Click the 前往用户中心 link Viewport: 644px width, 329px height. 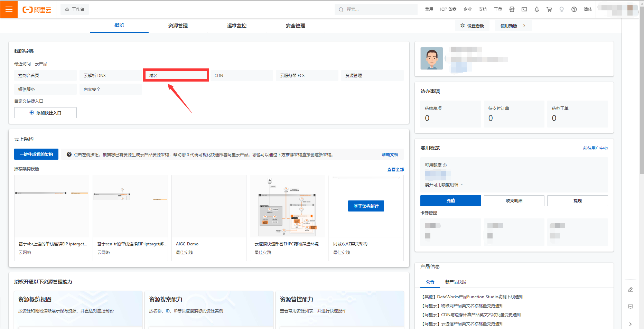[595, 148]
